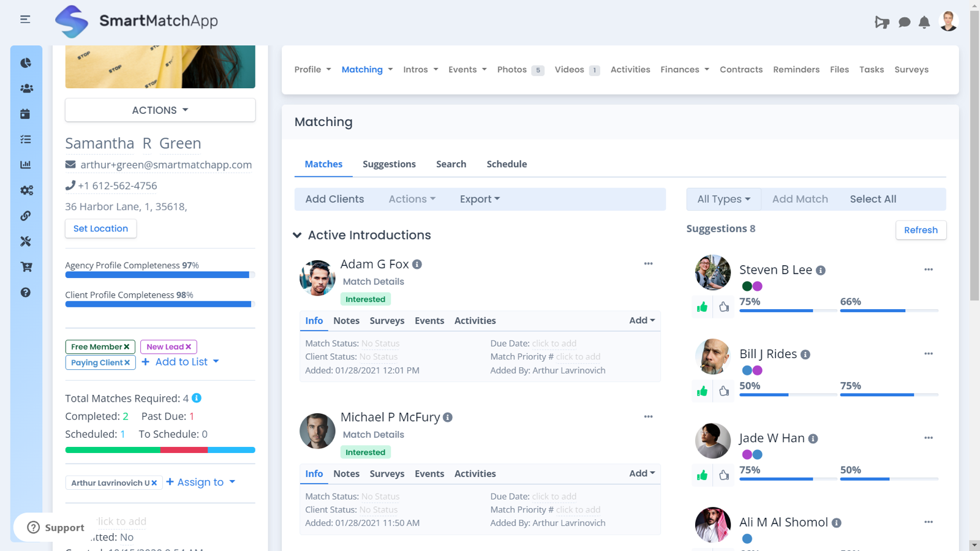The height and width of the screenshot is (551, 980).
Task: Expand the ACTIONS dropdown for Samantha Green
Action: click(x=159, y=110)
